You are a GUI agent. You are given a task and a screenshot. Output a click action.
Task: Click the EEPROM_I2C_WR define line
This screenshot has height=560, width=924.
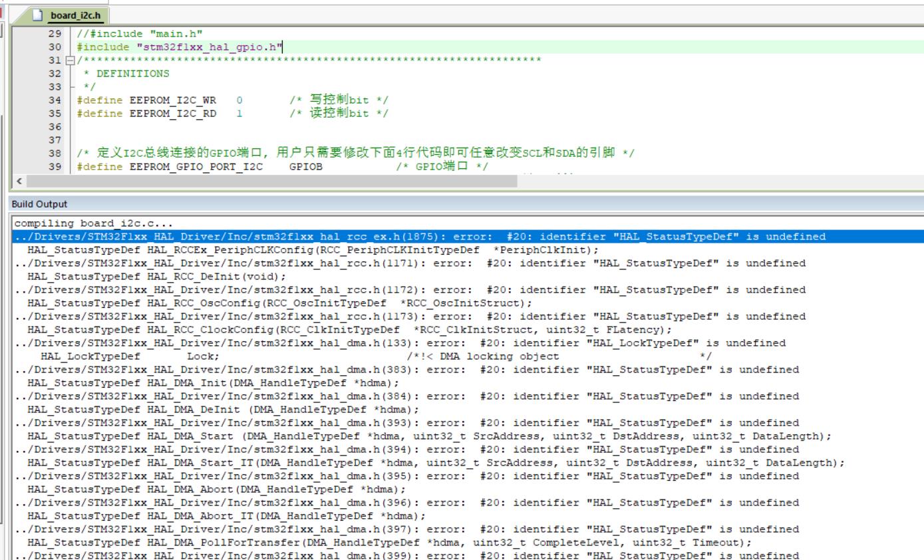point(233,100)
